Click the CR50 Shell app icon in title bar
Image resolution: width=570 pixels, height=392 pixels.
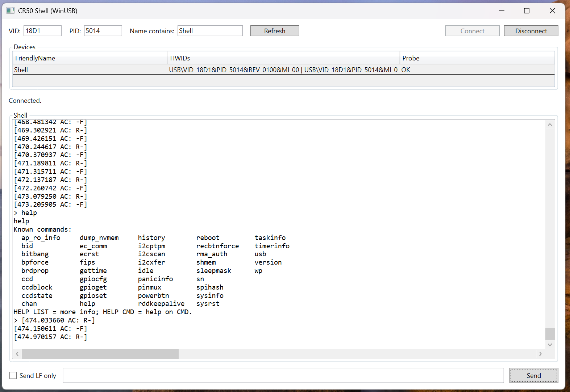pyautogui.click(x=11, y=10)
